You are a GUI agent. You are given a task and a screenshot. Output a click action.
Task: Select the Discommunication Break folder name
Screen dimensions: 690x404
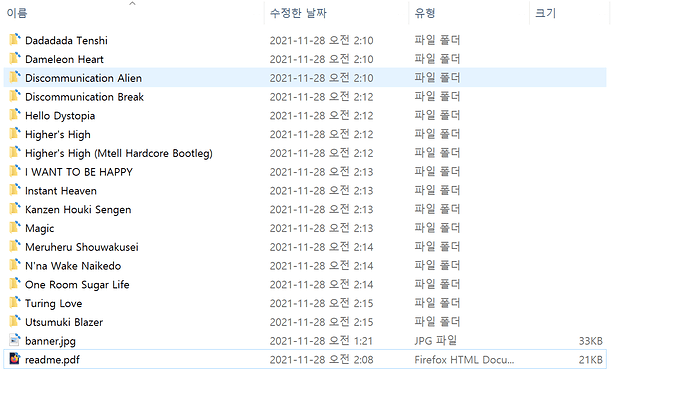point(84,97)
